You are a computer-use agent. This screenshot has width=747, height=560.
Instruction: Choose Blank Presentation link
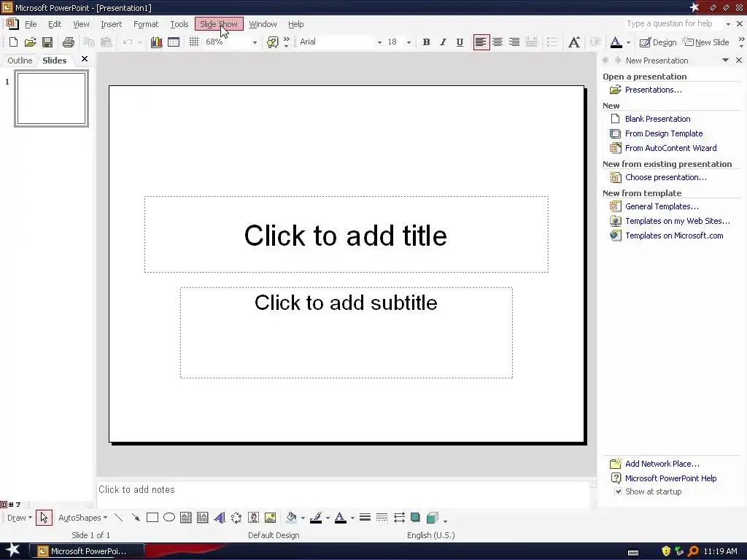click(x=657, y=119)
